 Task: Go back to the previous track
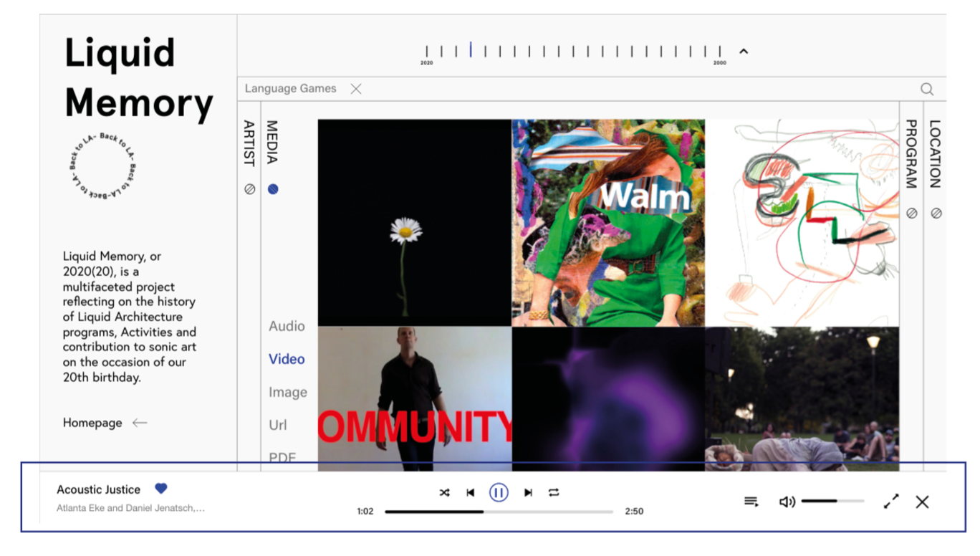471,492
